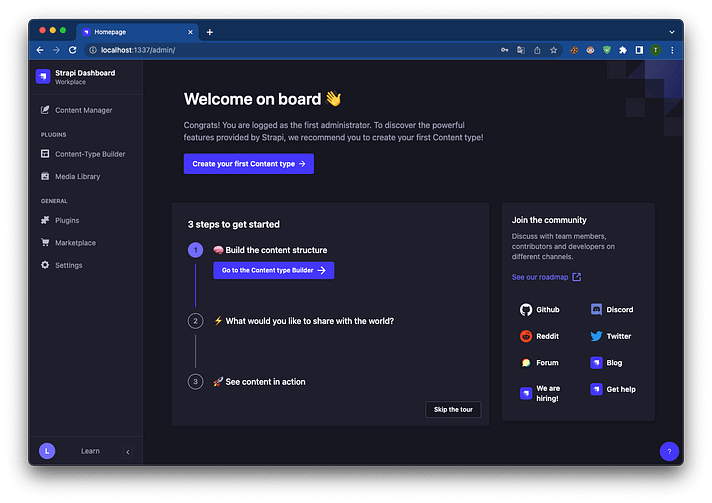Click the cookie extension icon

tap(574, 50)
